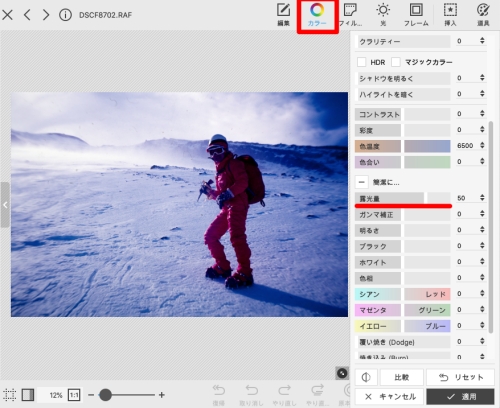Enable the マジックカラー checkbox

point(396,62)
